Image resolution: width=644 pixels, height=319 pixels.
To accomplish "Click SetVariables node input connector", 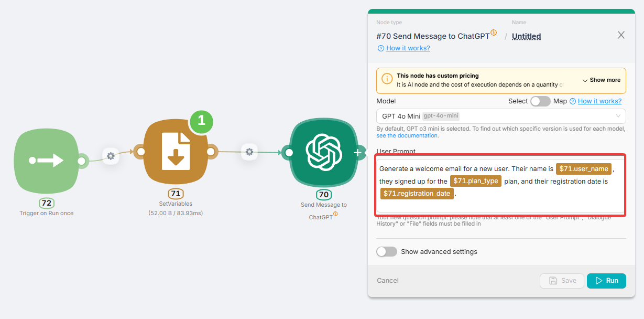I will pyautogui.click(x=140, y=152).
